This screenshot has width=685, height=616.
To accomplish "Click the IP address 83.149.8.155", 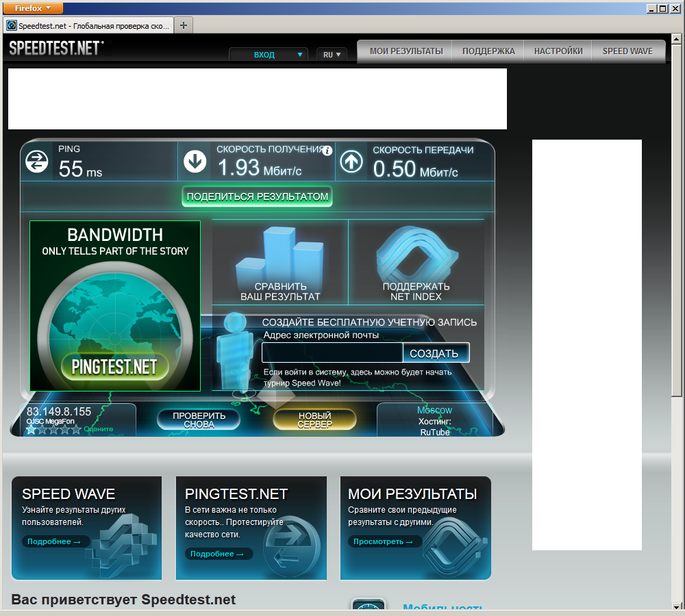I will tap(59, 411).
